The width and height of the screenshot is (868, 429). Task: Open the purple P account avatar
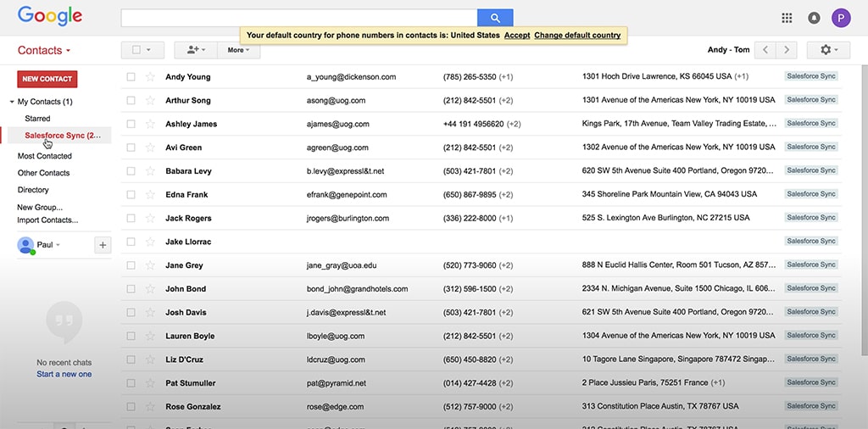click(x=841, y=18)
